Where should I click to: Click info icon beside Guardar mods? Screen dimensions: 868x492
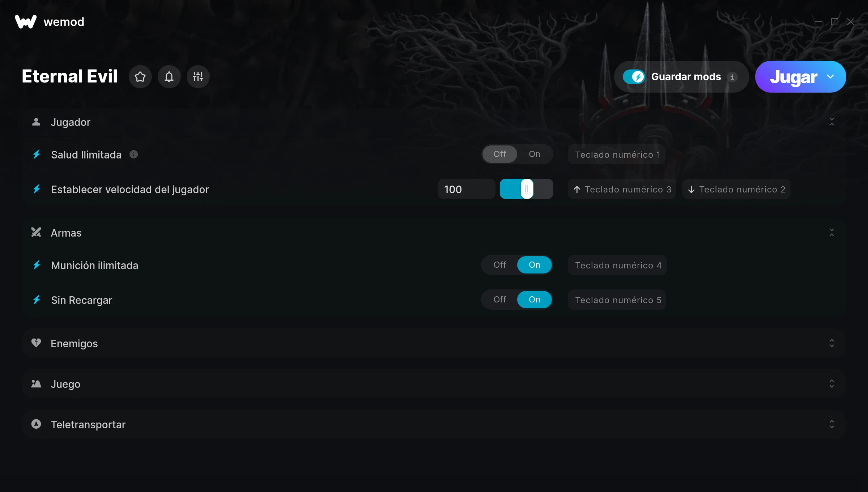pyautogui.click(x=732, y=77)
